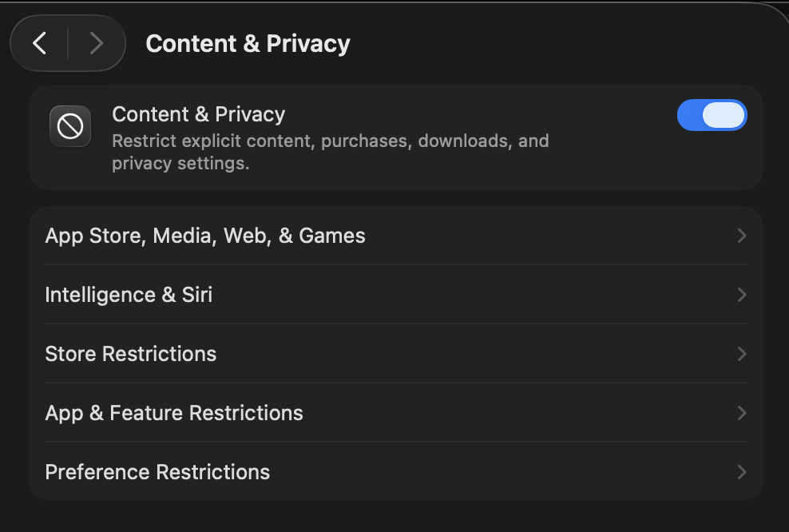Go forward with the right arrow
This screenshot has height=532, width=789.
[x=96, y=43]
